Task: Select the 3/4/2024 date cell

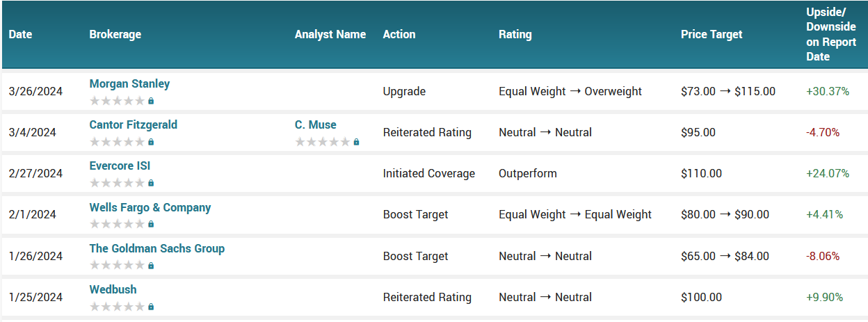Action: pos(33,132)
